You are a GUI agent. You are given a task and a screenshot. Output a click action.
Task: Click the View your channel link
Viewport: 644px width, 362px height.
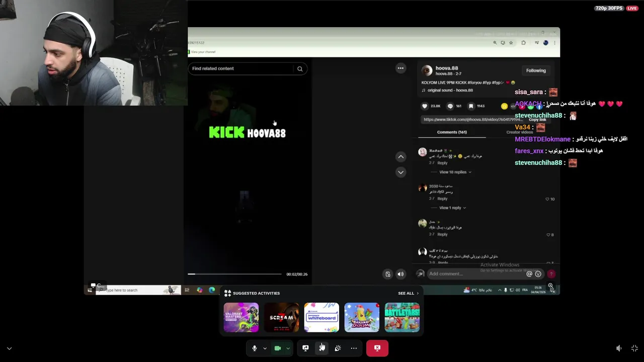coord(203,52)
